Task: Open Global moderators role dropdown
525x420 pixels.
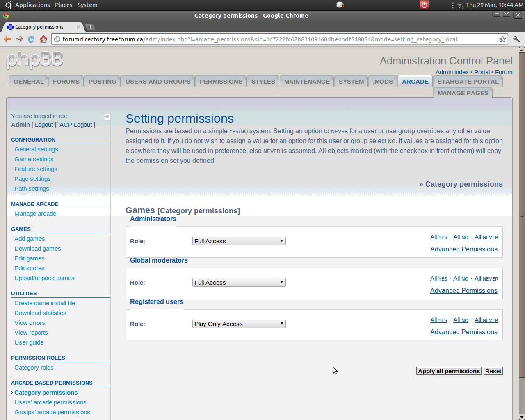Action: pyautogui.click(x=239, y=283)
